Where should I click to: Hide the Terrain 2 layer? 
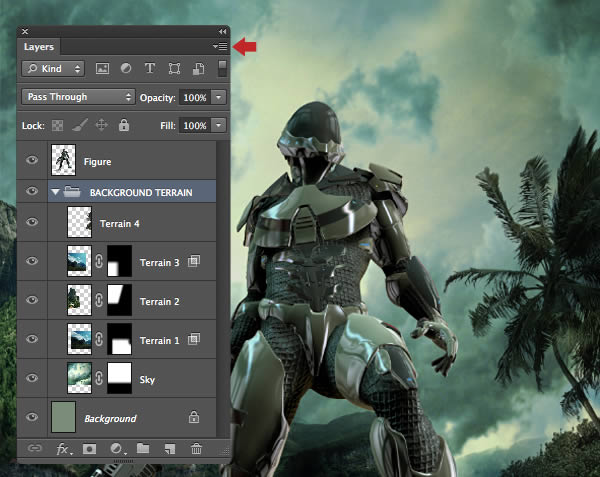click(32, 300)
